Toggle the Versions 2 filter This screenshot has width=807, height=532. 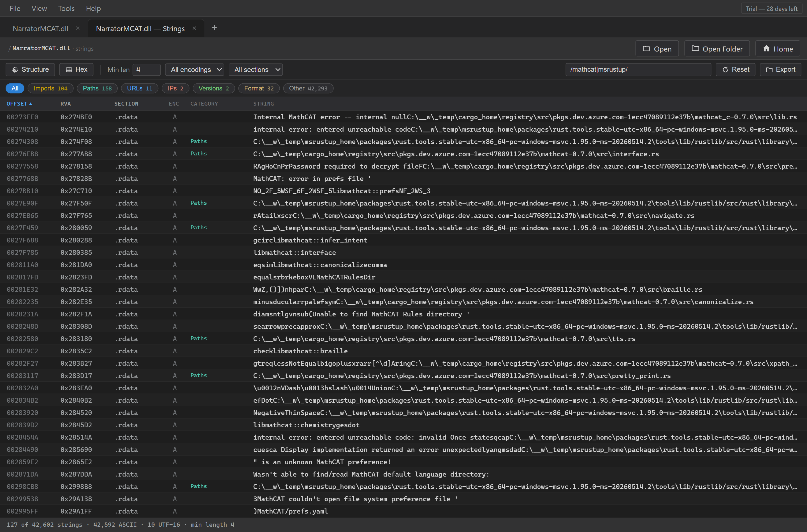coord(214,88)
